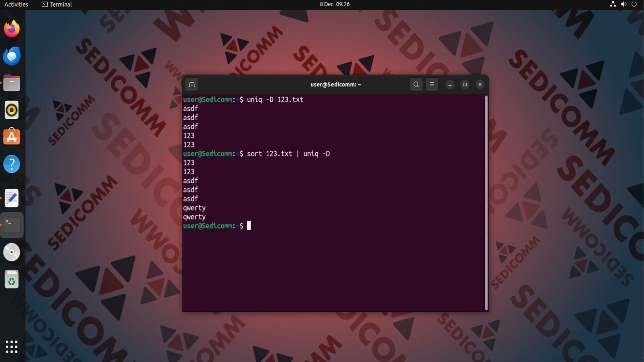
Task: Open the Trash in dock
Action: point(12,279)
